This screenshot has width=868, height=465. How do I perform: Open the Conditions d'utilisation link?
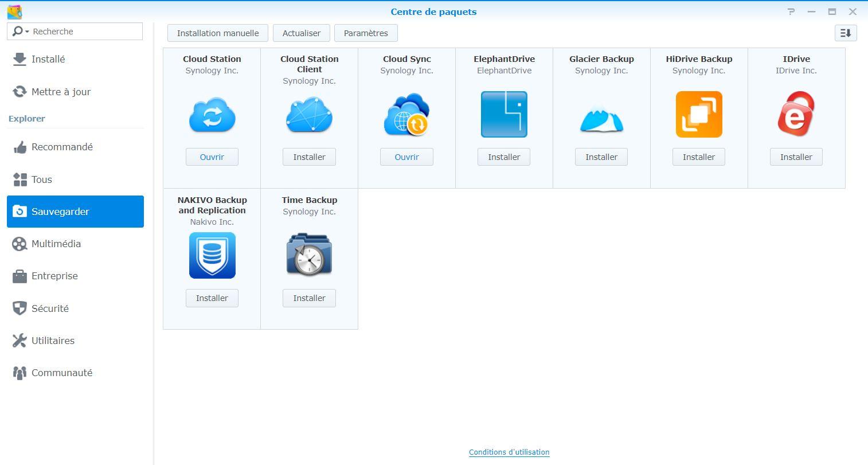(509, 452)
